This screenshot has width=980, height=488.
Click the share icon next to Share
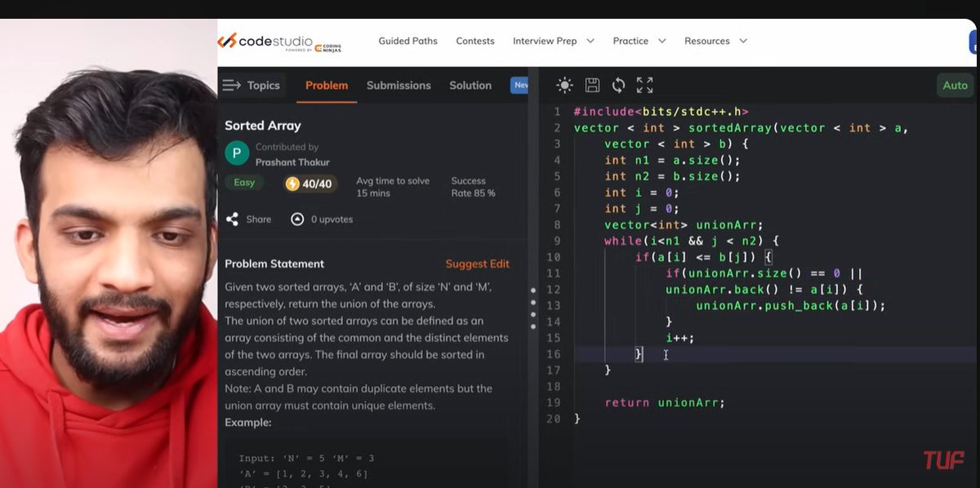(x=232, y=219)
